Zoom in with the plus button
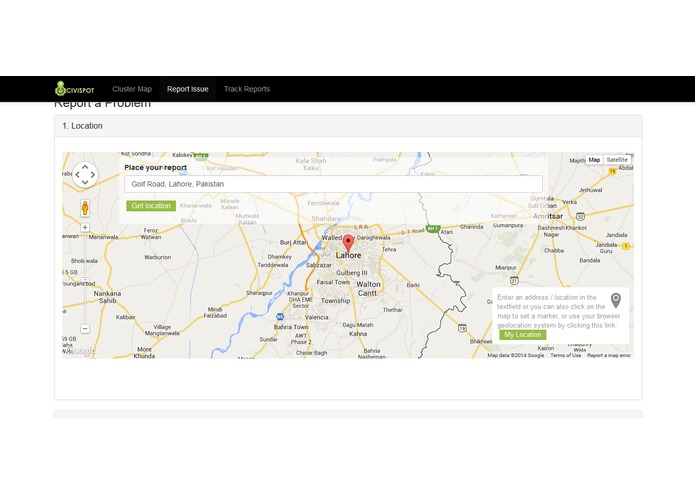This screenshot has width=695, height=494. [x=85, y=227]
